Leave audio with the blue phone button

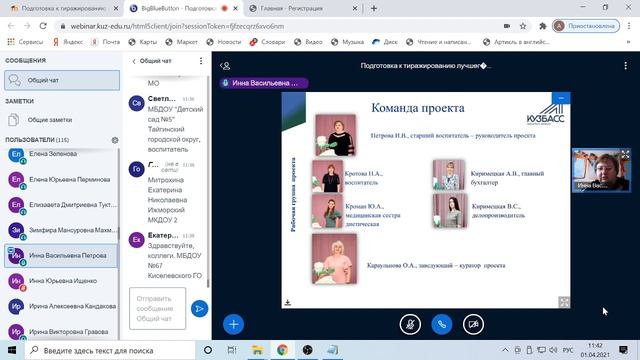coord(442,324)
